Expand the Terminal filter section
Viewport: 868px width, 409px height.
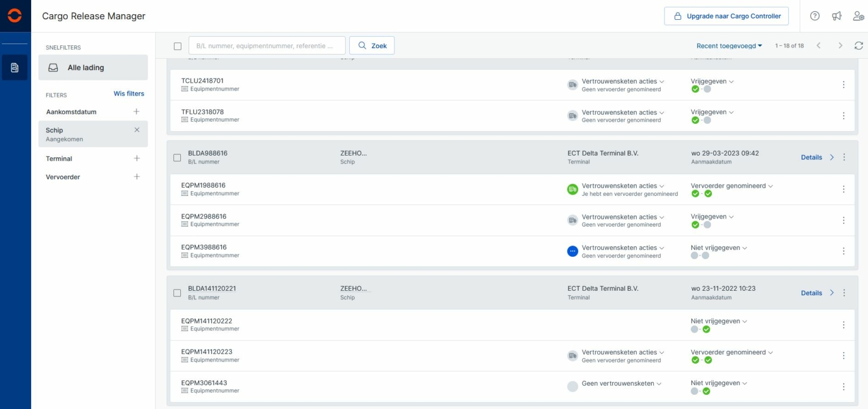[137, 158]
